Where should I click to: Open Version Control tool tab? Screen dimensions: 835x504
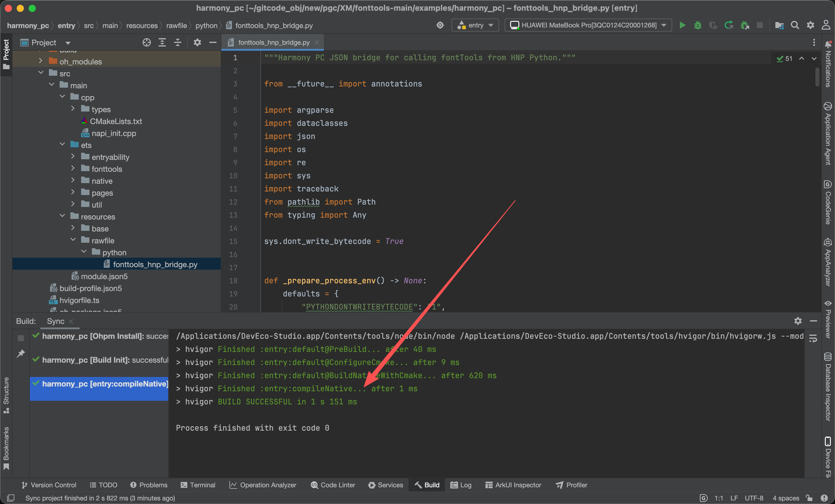[49, 485]
